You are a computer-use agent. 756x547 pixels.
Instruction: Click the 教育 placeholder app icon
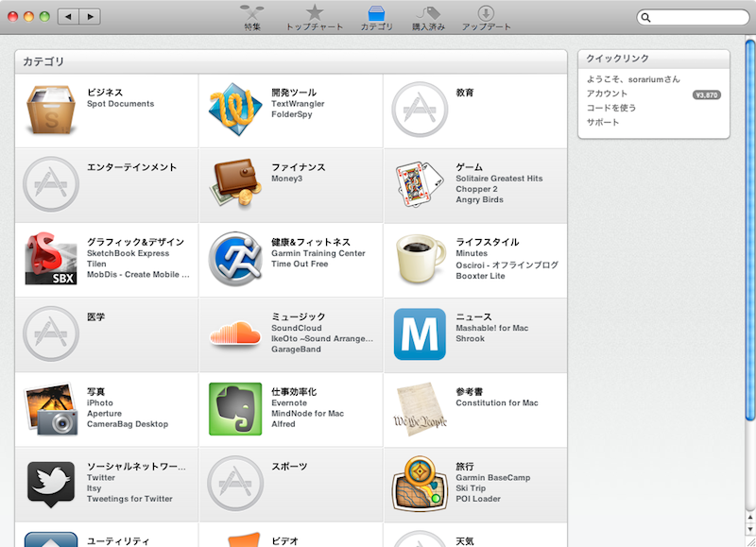tap(420, 110)
